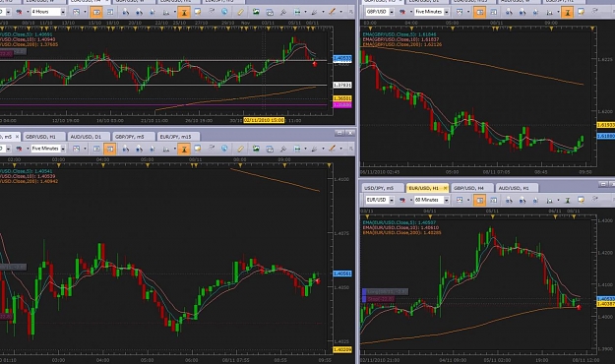This screenshot has height=364, width=615.
Task: Click the bid/ask flag icon in the 60 Minutes window
Action: coord(402,200)
